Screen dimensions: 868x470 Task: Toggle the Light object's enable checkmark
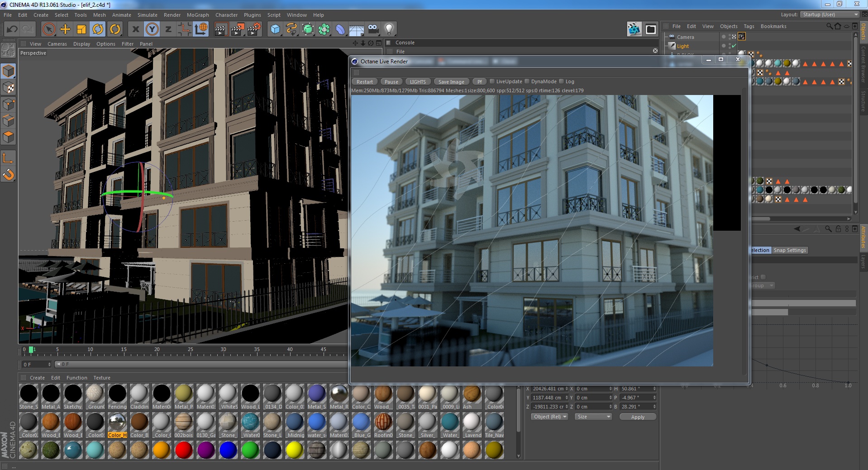734,46
